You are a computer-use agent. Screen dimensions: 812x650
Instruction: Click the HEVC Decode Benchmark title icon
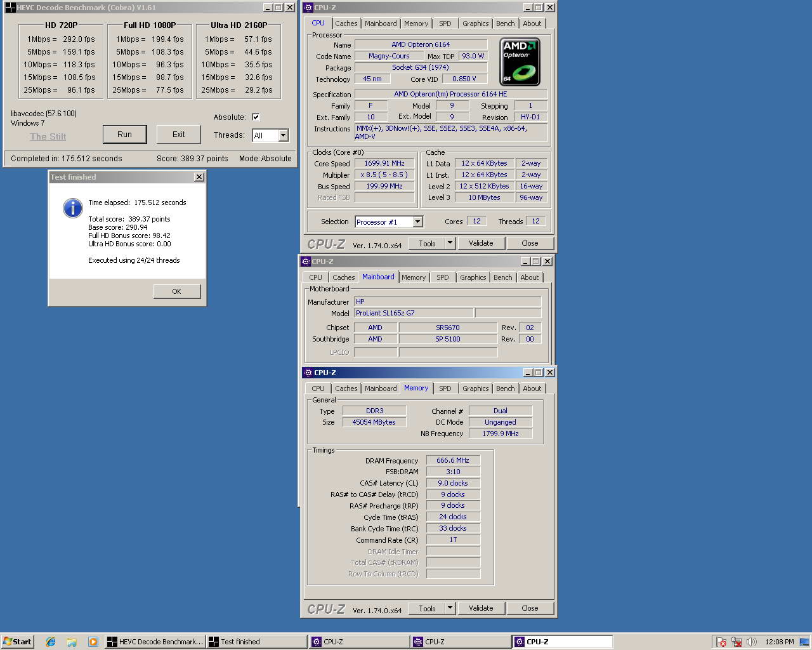[x=10, y=8]
